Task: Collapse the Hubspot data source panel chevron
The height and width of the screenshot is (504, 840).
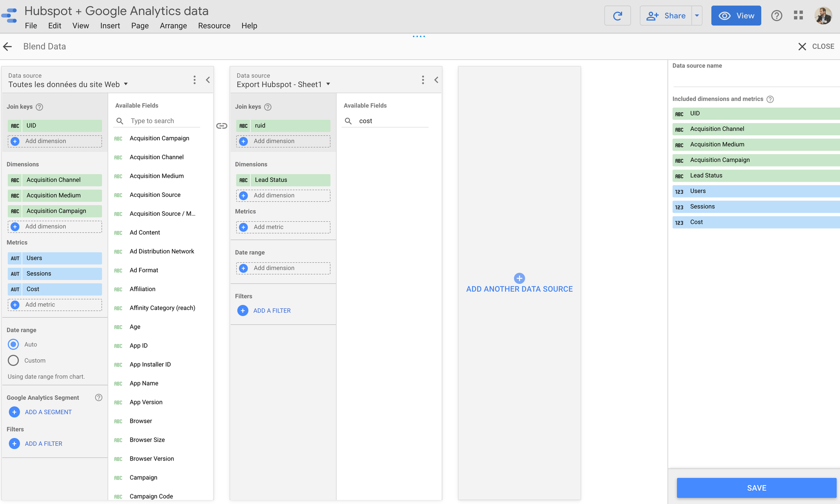Action: tap(436, 80)
